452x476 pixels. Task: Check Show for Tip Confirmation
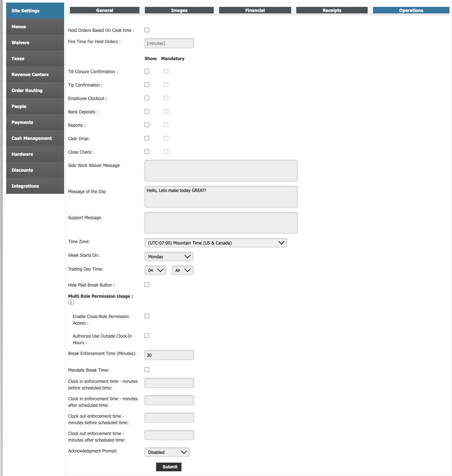147,85
